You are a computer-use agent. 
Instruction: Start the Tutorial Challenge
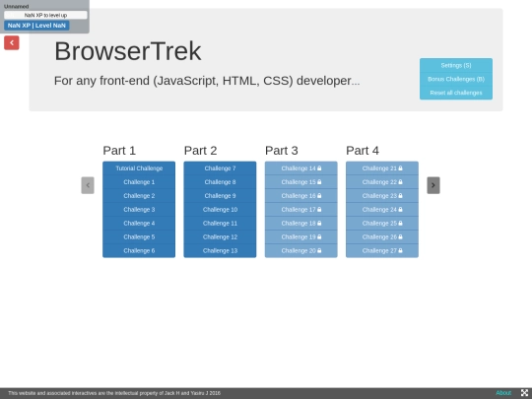pos(139,168)
